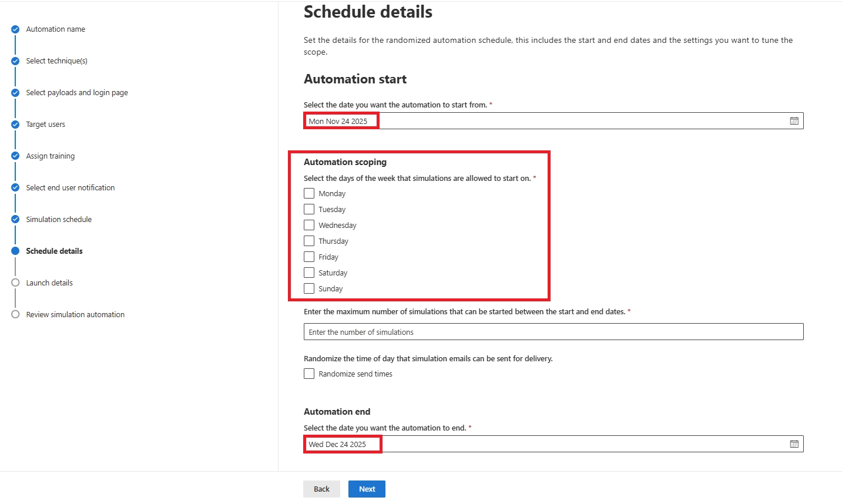The height and width of the screenshot is (504, 842).
Task: Go to the Simulation schedule step
Action: pyautogui.click(x=59, y=219)
